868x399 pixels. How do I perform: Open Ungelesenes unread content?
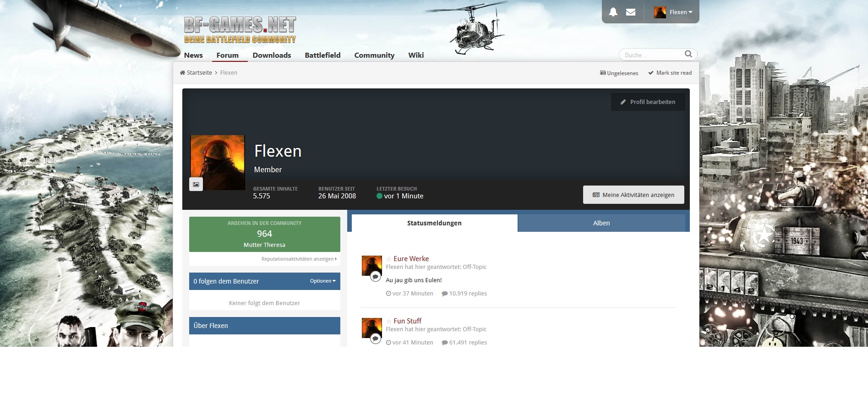point(619,73)
